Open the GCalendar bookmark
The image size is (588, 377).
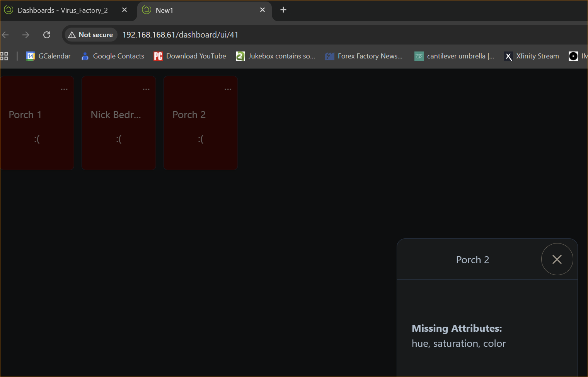[x=48, y=56]
